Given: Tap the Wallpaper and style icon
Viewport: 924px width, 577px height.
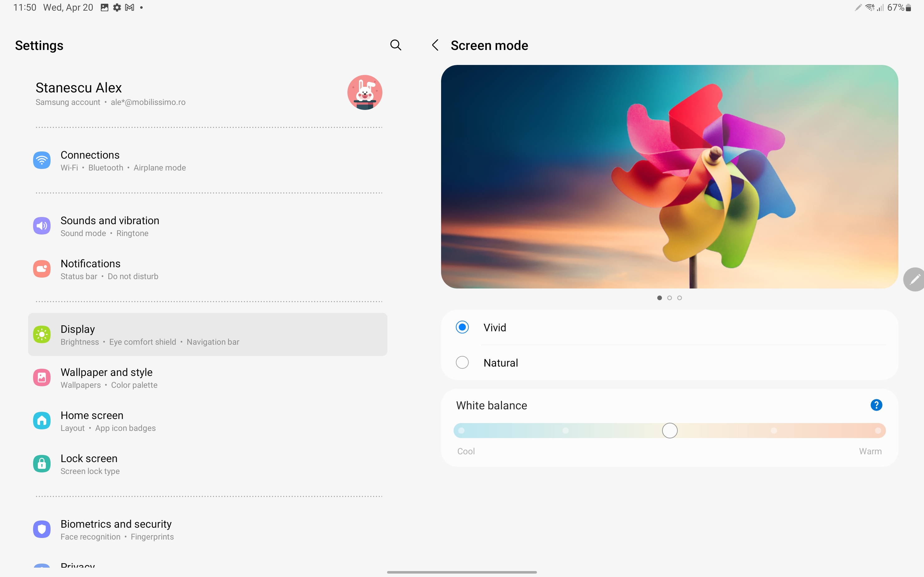Looking at the screenshot, I should click(42, 378).
